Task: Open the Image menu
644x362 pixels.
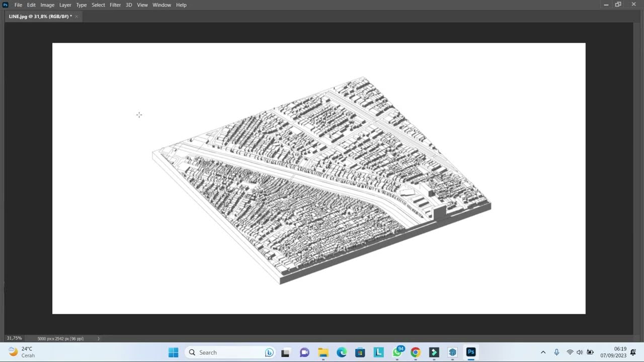Action: (47, 5)
